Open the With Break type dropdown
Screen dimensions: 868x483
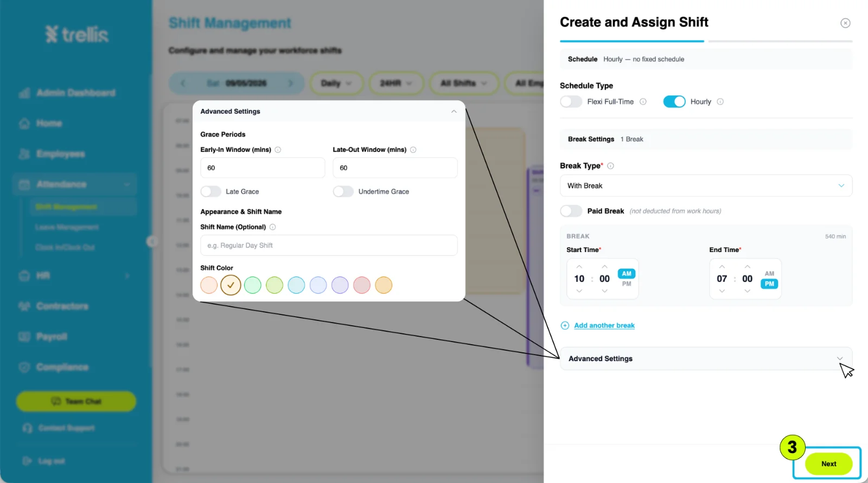pyautogui.click(x=706, y=186)
